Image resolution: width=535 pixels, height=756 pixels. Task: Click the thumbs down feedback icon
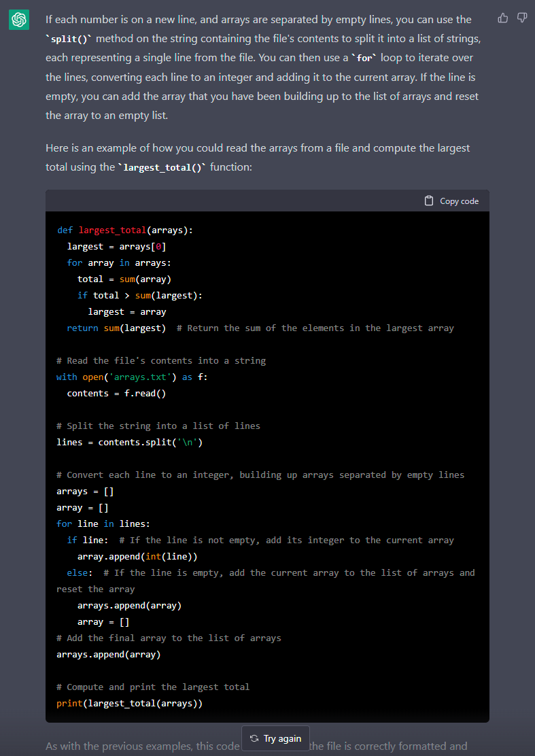(522, 18)
